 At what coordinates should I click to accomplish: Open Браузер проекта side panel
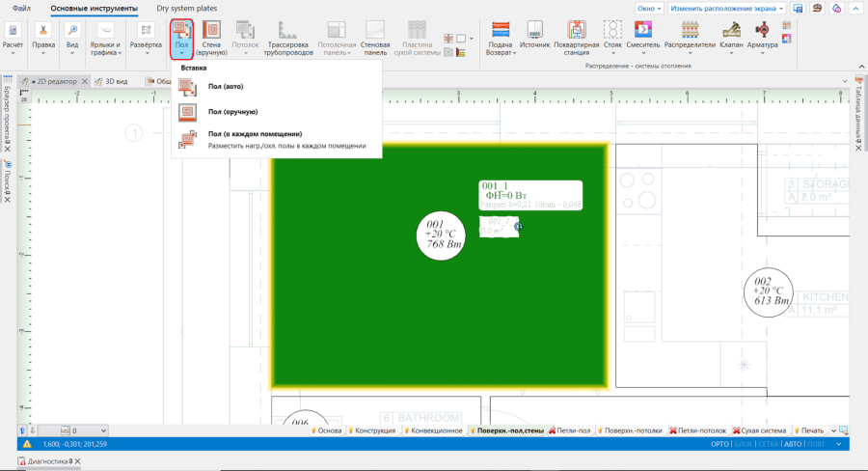(x=7, y=114)
